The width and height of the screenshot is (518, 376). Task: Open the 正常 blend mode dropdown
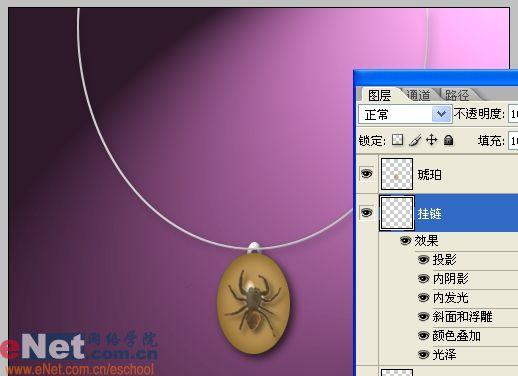[x=405, y=114]
